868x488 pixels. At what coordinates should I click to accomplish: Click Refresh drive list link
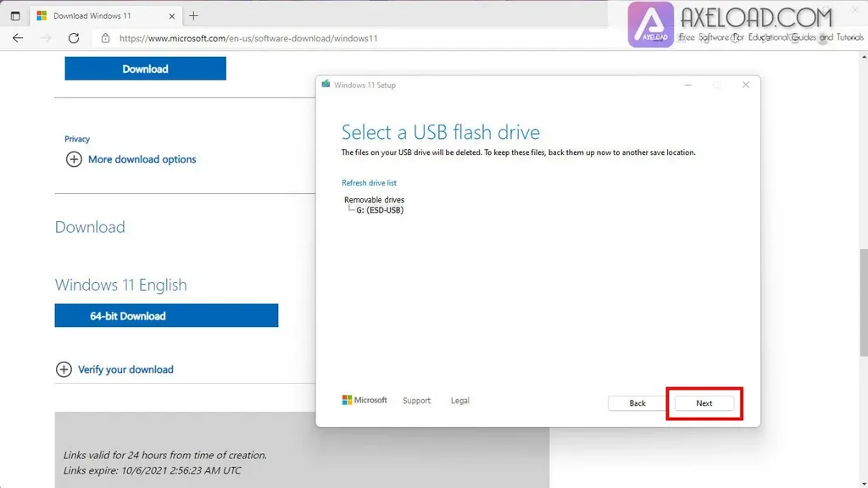tap(369, 183)
